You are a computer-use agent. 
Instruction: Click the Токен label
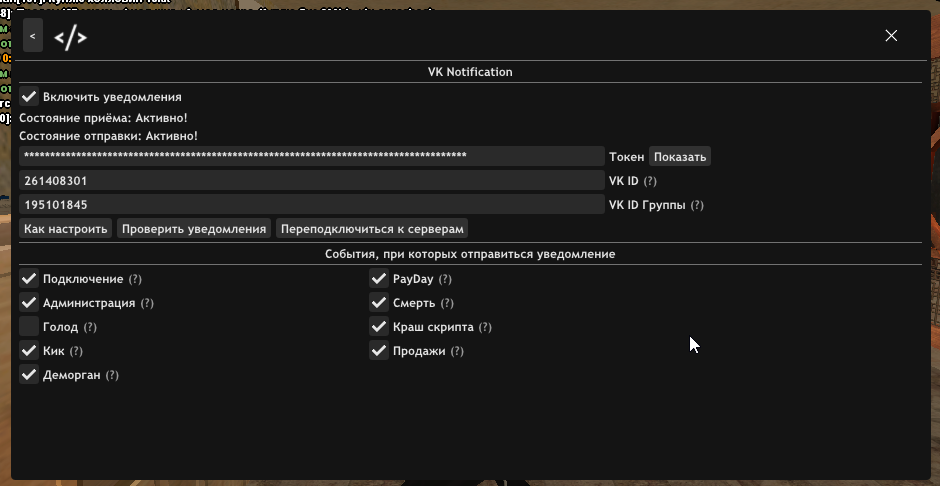[x=626, y=156]
